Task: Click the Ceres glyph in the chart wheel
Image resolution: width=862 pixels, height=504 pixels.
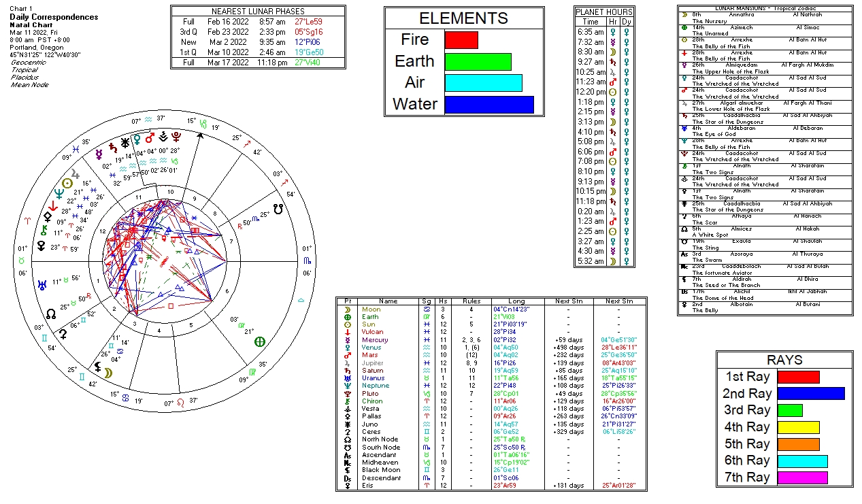Action: 63,334
